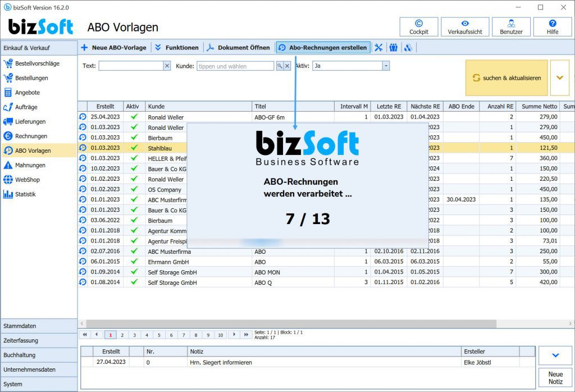Select page 10 in pager
This screenshot has height=392, width=575.
[x=220, y=335]
